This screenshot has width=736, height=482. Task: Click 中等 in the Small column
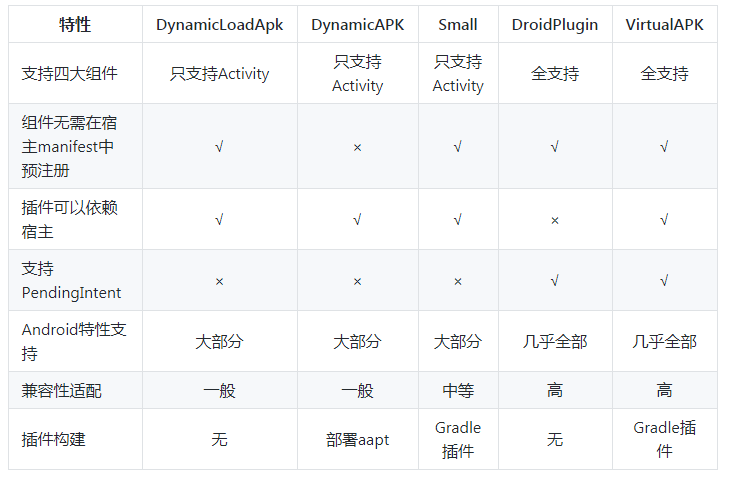pyautogui.click(x=458, y=390)
